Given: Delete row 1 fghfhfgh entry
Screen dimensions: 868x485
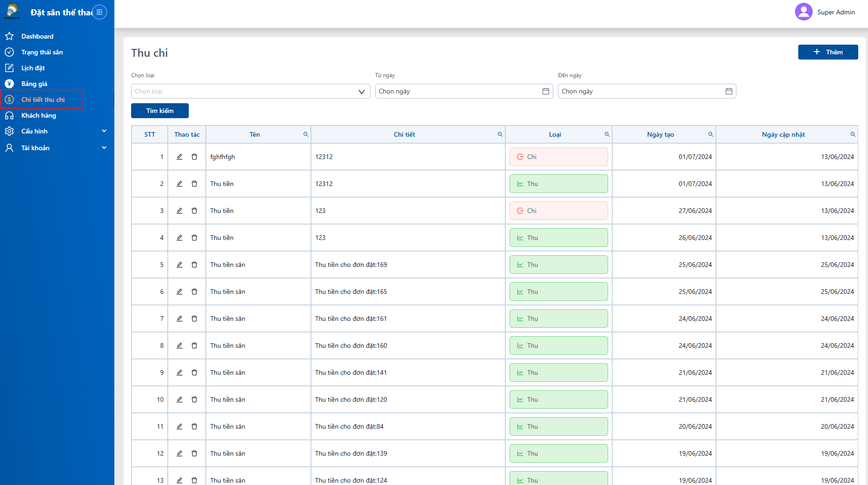Looking at the screenshot, I should 194,157.
